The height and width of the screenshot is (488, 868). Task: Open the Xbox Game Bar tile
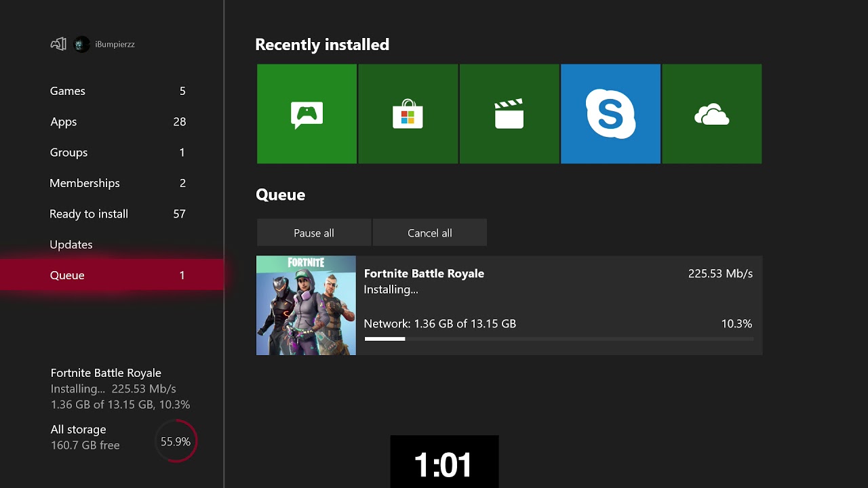coord(307,114)
